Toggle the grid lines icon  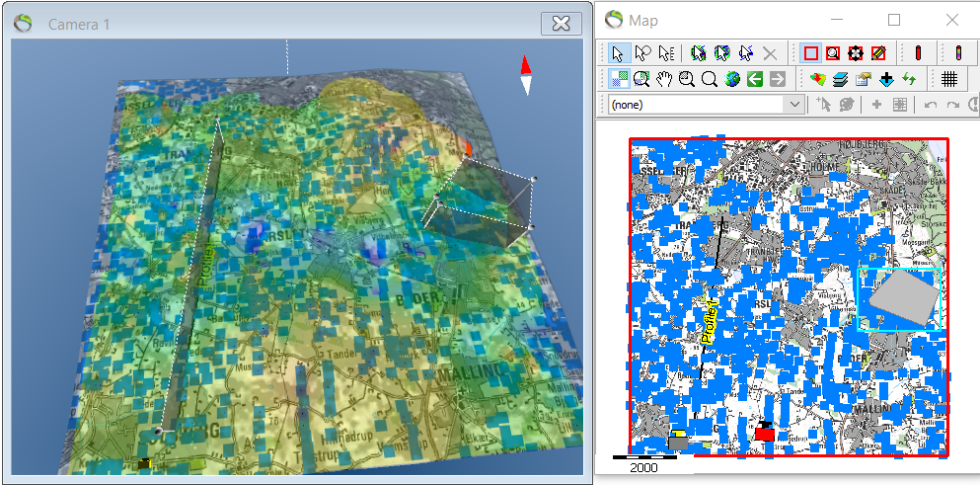coord(950,79)
